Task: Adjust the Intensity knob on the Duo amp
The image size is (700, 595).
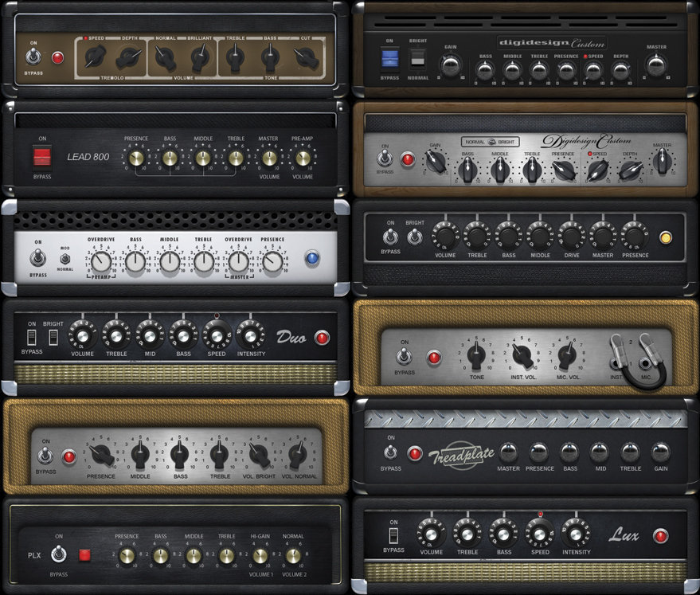Action: point(252,335)
